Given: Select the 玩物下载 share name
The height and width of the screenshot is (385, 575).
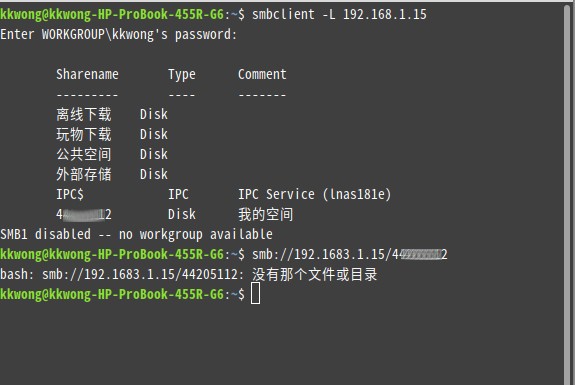Looking at the screenshot, I should [84, 134].
